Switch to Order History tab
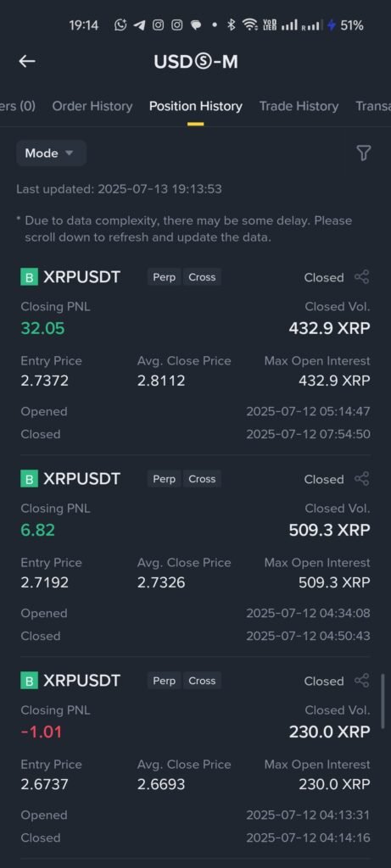The image size is (391, 868). [x=92, y=106]
